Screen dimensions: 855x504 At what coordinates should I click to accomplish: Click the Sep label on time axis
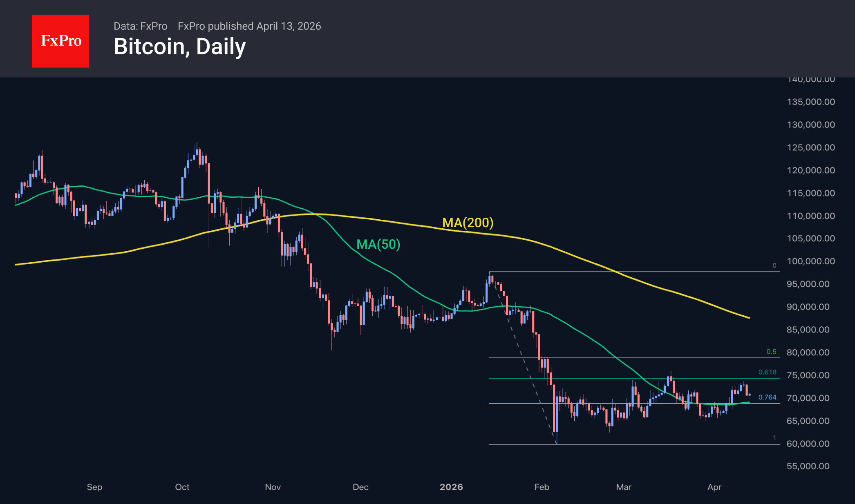(94, 487)
